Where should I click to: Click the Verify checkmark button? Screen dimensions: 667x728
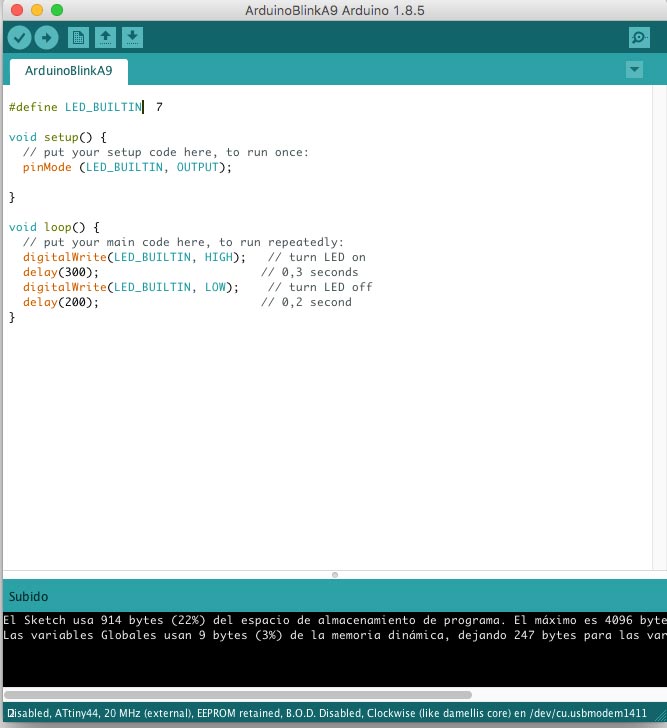click(x=19, y=38)
